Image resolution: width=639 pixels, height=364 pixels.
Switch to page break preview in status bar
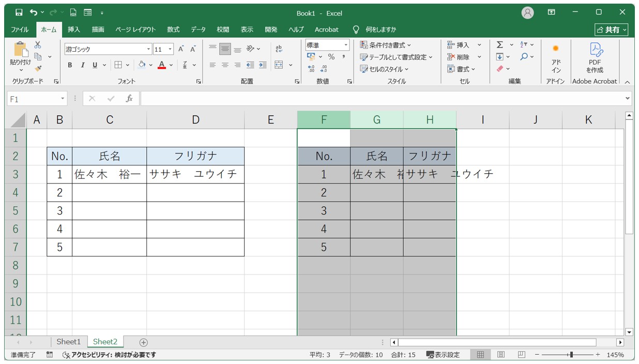522,355
